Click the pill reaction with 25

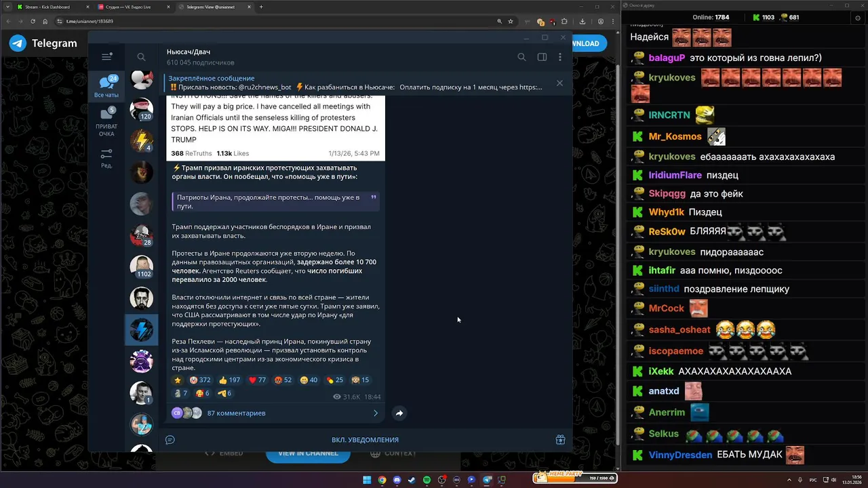pos(334,380)
